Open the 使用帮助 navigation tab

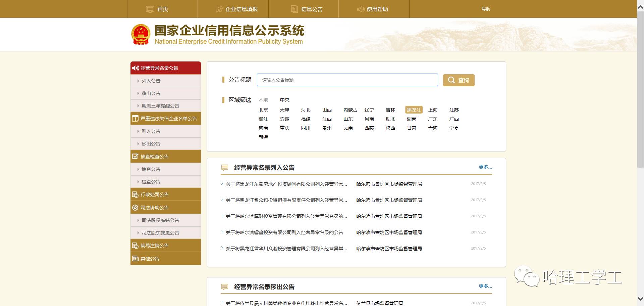(374, 9)
